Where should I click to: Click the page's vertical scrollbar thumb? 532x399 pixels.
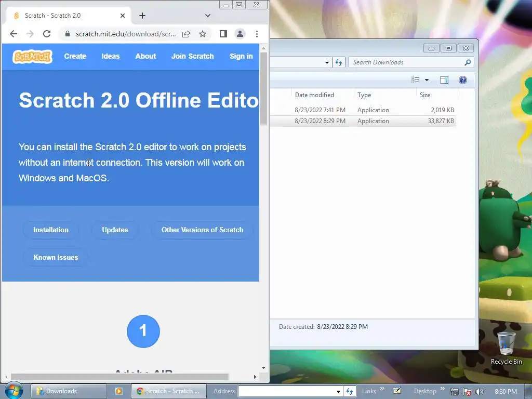263,88
